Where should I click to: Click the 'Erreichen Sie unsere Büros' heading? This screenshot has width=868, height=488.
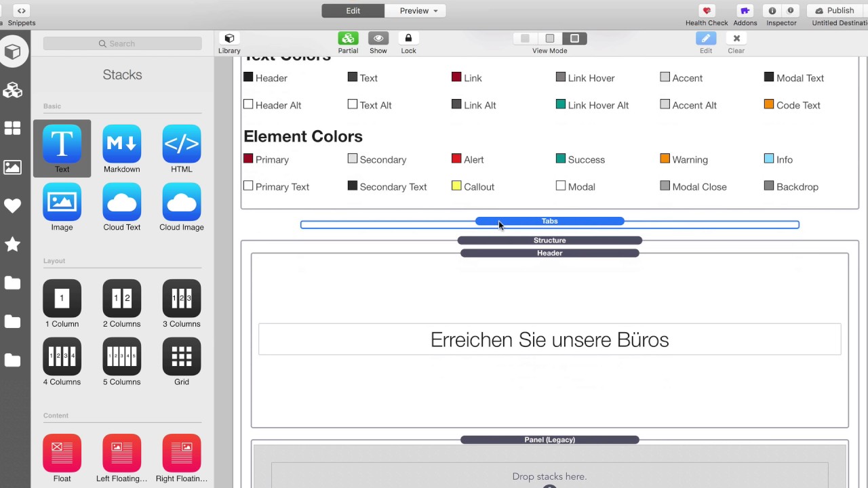[550, 340]
